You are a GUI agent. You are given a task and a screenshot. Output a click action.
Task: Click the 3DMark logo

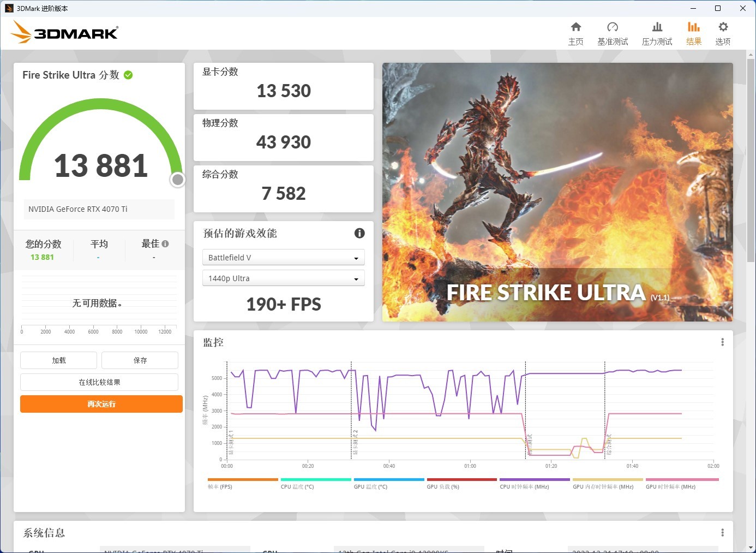point(64,32)
